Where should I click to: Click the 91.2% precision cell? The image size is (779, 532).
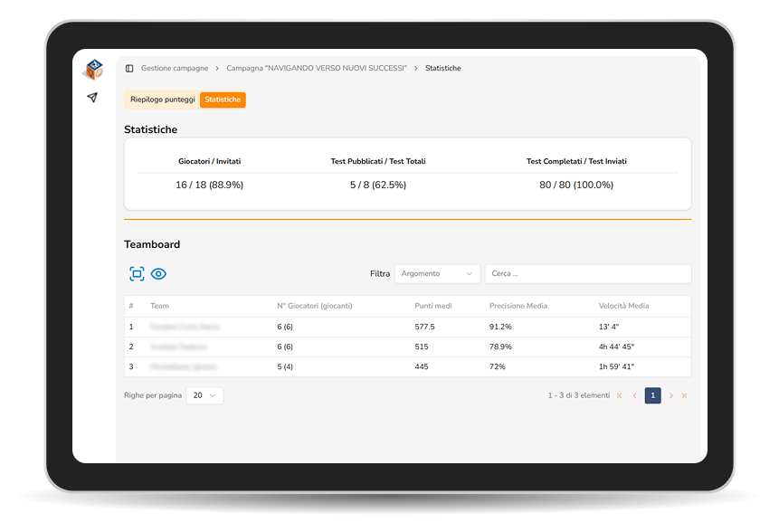click(500, 327)
